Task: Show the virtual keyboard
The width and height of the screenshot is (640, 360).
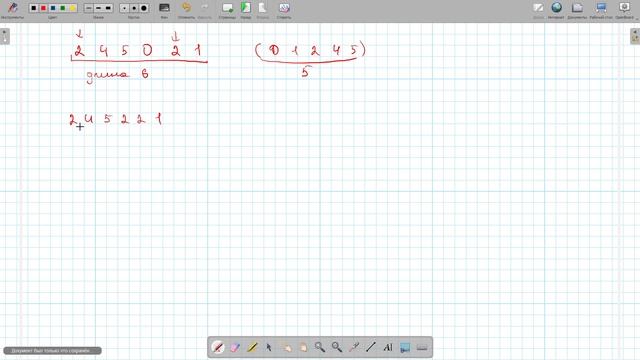Action: pyautogui.click(x=422, y=347)
